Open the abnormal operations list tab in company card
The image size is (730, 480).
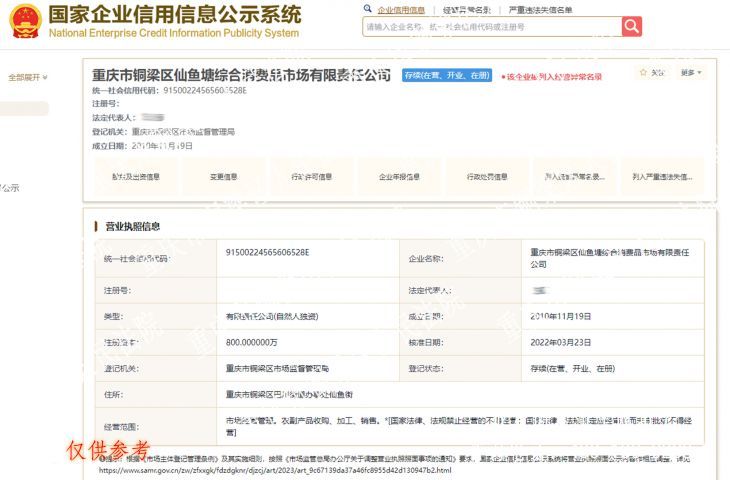pyautogui.click(x=575, y=176)
